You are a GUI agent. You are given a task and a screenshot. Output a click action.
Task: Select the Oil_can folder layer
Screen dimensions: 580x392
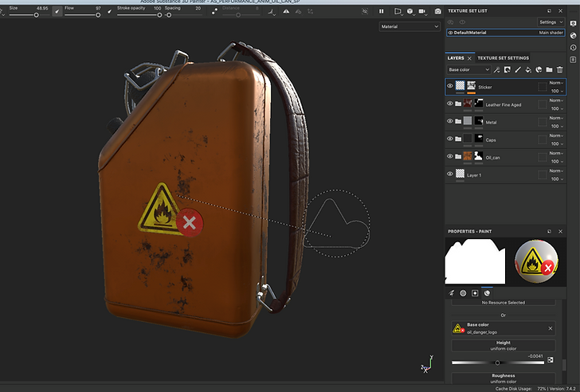[505, 157]
